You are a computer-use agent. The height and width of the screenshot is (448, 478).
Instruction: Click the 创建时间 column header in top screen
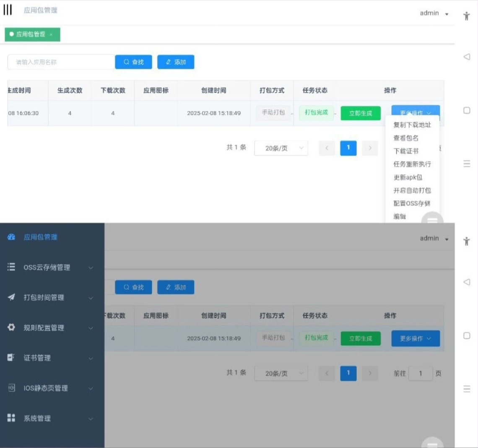pos(214,90)
